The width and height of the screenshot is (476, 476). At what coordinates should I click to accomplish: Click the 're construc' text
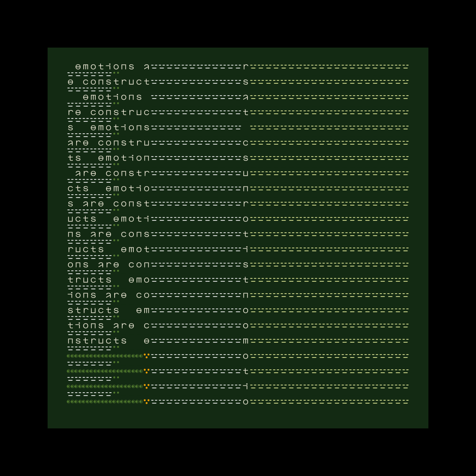click(109, 112)
